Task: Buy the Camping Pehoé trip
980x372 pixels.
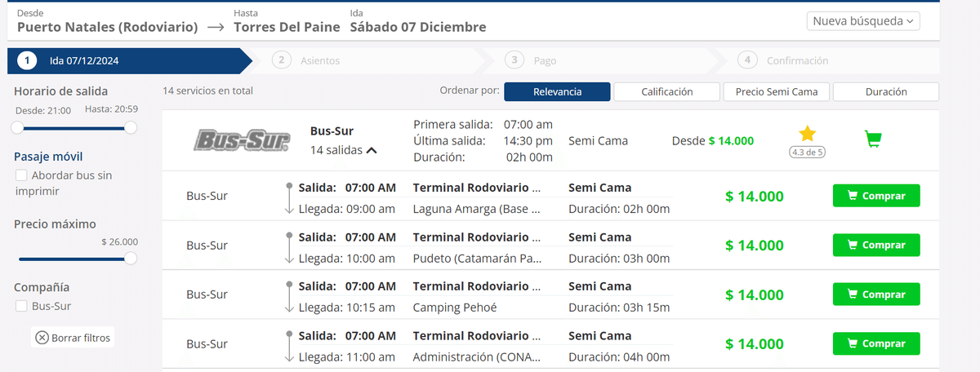Action: pos(876,294)
